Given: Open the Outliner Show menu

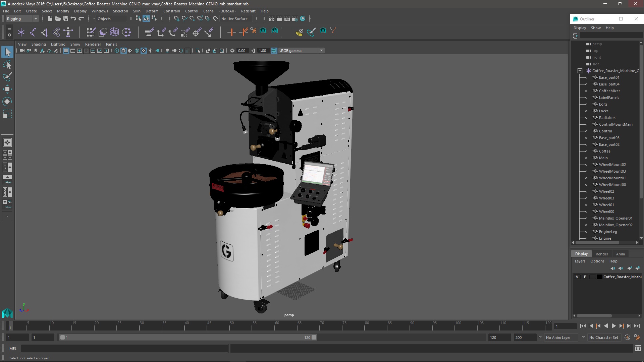Looking at the screenshot, I should [x=596, y=28].
